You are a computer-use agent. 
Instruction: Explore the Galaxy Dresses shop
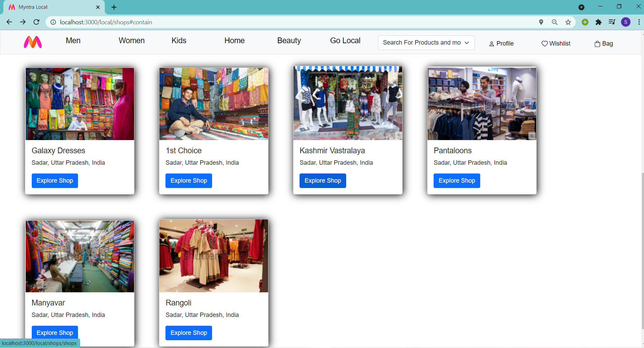coord(54,181)
